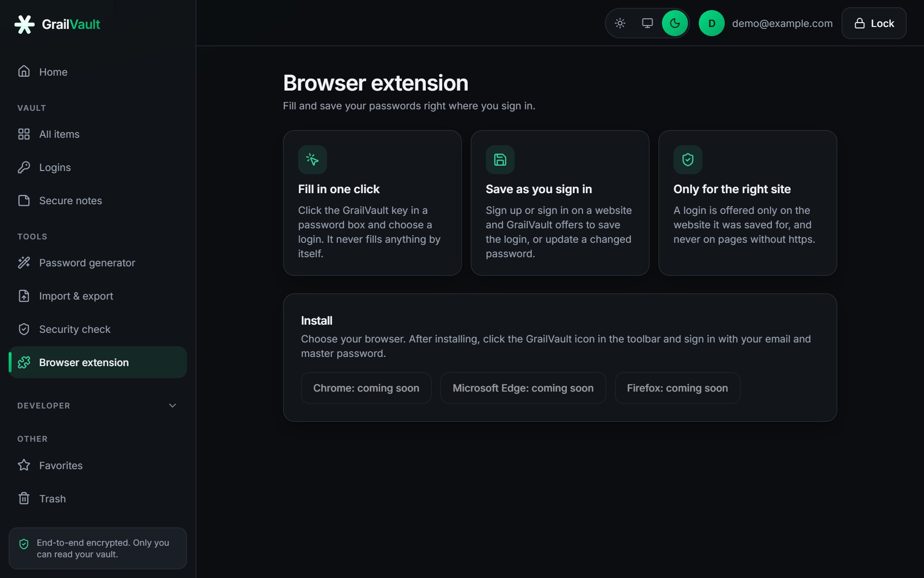
Task: Click the Browser extension page heading
Action: pyautogui.click(x=375, y=83)
